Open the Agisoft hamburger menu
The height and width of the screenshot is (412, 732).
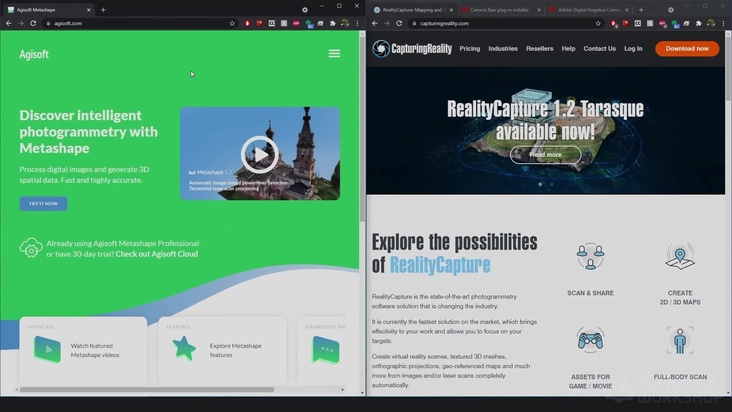(334, 54)
